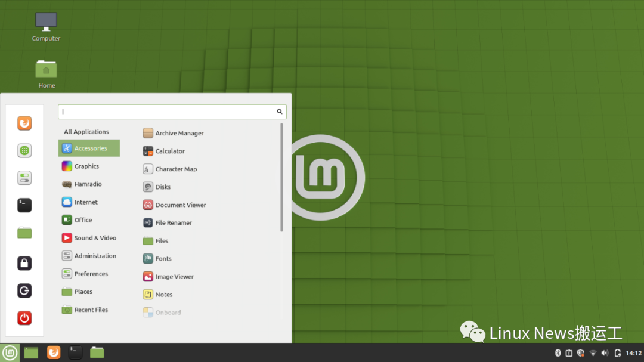Select the Hamradio category

click(x=89, y=184)
